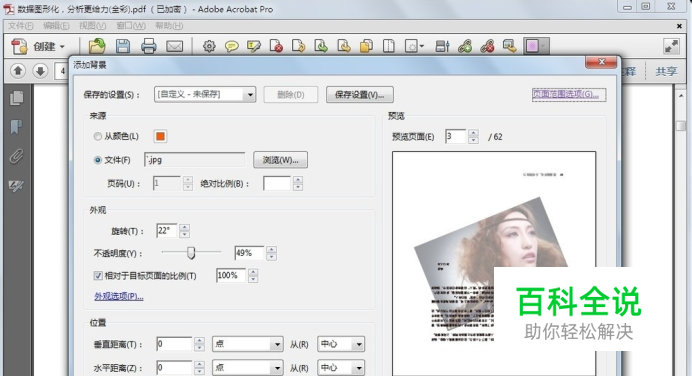This screenshot has height=376, width=692.
Task: Open the 窗口(W) menu
Action: (x=131, y=26)
